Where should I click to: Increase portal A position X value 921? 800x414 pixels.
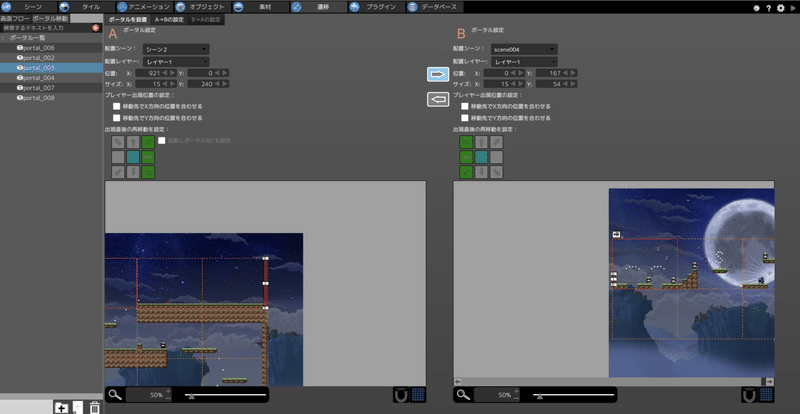(172, 73)
